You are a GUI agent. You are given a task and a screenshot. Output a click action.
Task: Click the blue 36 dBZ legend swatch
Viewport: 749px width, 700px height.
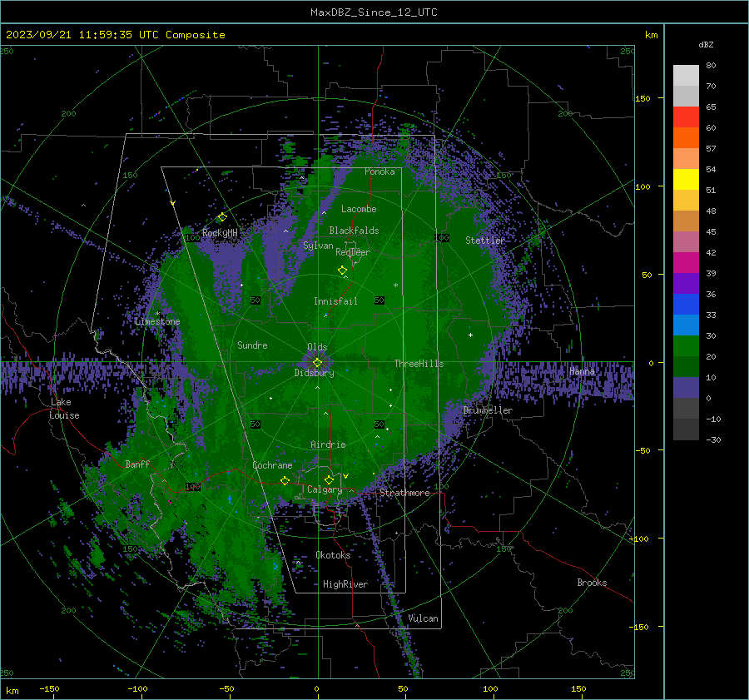(686, 304)
